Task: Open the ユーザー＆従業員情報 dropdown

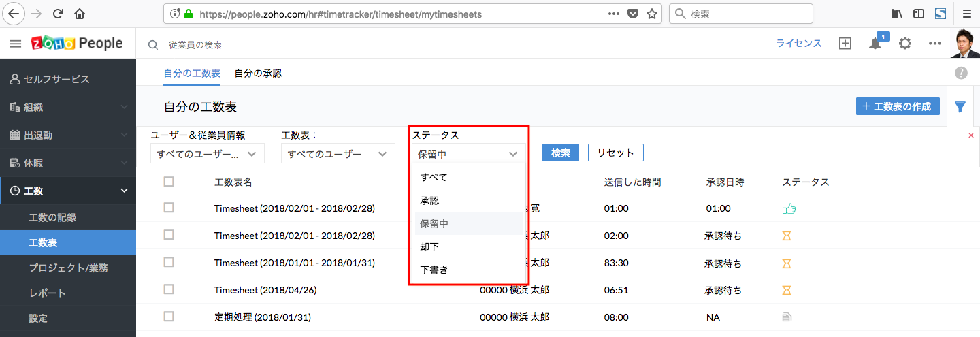Action: pos(207,154)
